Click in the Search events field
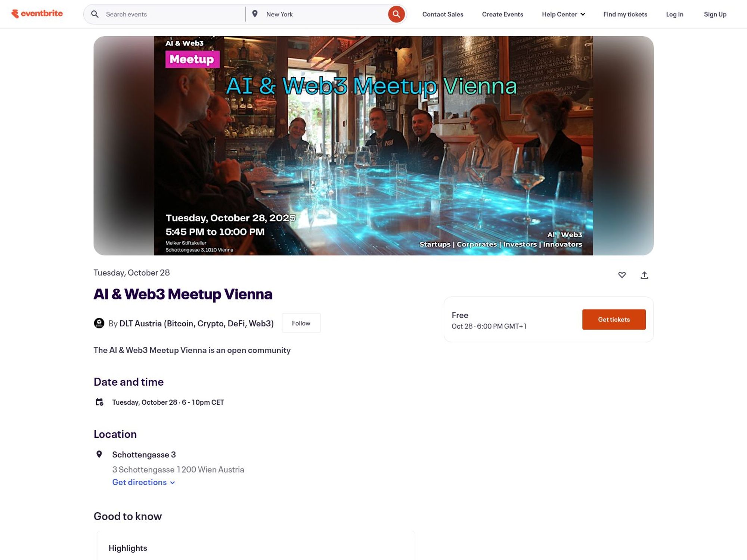 (x=172, y=14)
